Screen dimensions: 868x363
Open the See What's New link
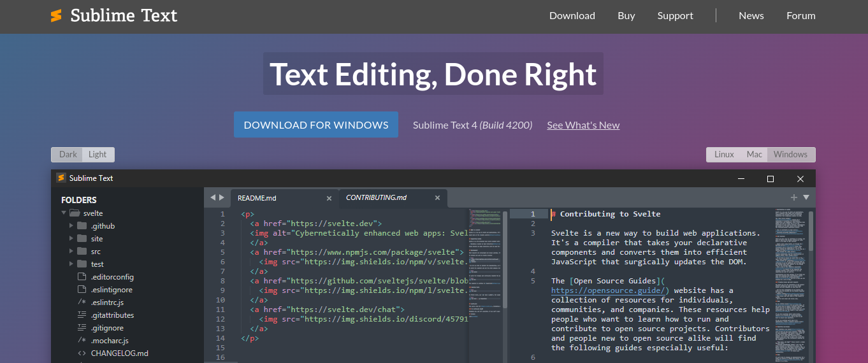pyautogui.click(x=583, y=125)
